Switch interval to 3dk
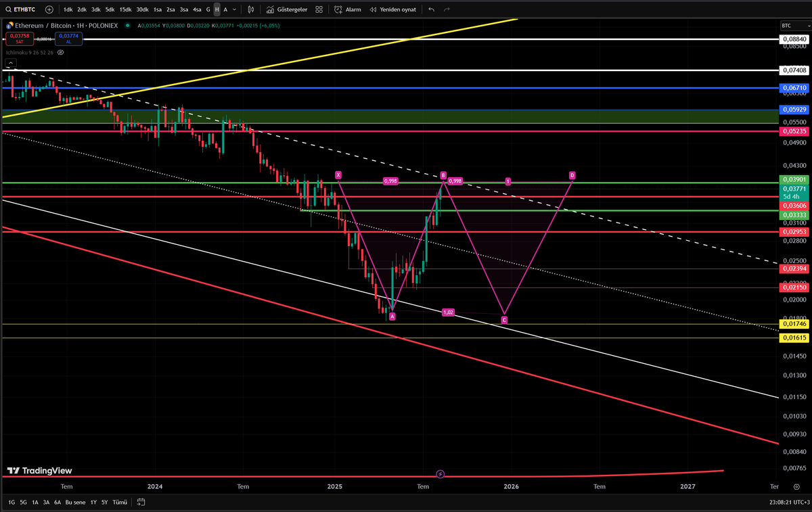This screenshot has width=812, height=512. pyautogui.click(x=96, y=10)
